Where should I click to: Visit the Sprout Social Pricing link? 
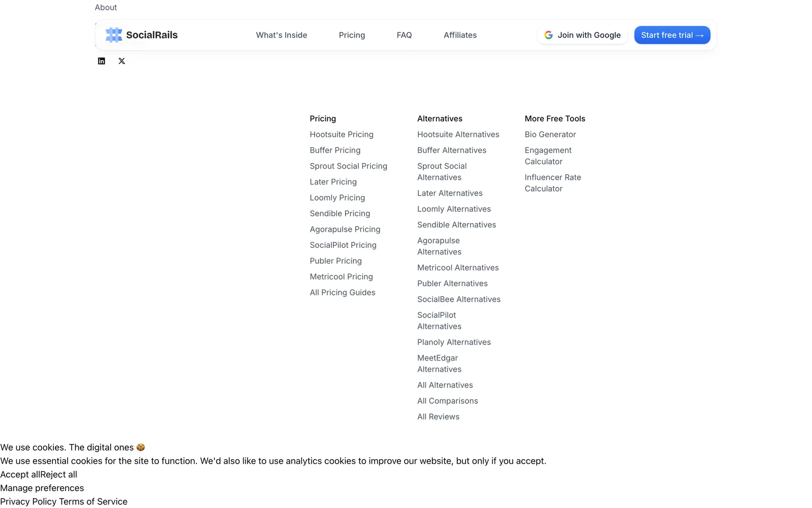coord(349,166)
